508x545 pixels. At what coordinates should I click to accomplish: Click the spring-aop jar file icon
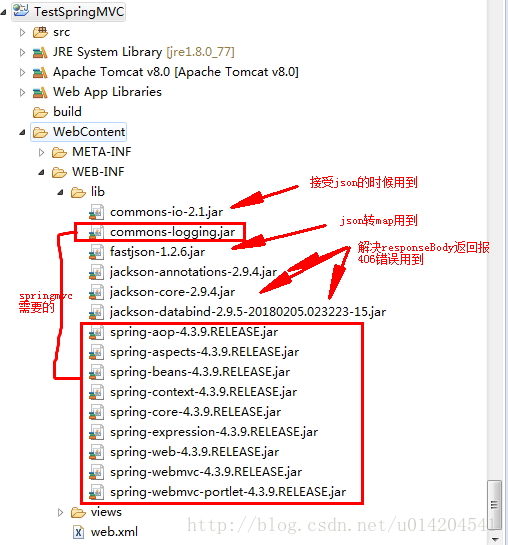[x=97, y=332]
